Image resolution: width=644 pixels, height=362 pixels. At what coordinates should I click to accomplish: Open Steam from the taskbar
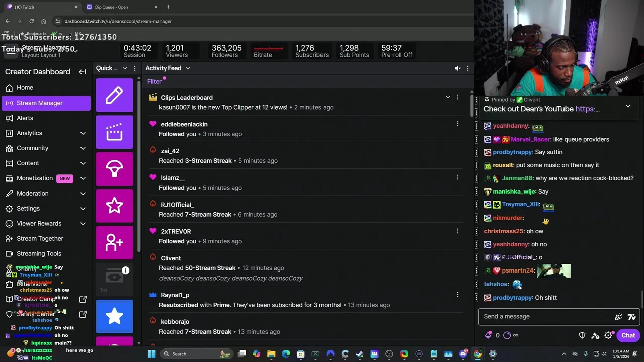pos(360,354)
